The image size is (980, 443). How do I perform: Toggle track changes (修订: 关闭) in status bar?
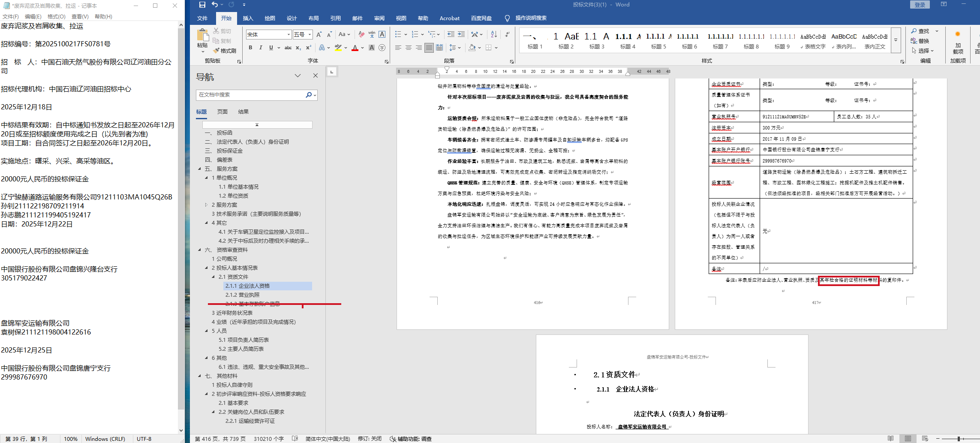370,439
